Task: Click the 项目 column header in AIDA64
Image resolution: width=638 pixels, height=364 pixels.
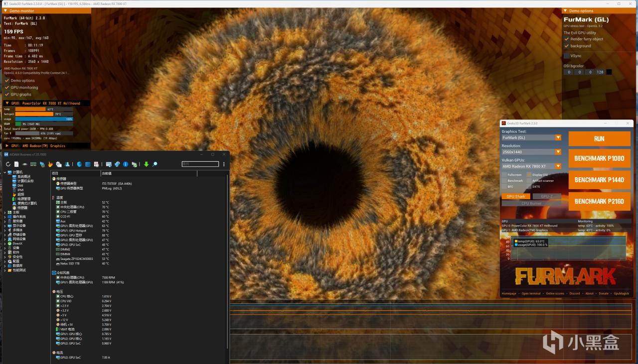Action: (x=75, y=173)
